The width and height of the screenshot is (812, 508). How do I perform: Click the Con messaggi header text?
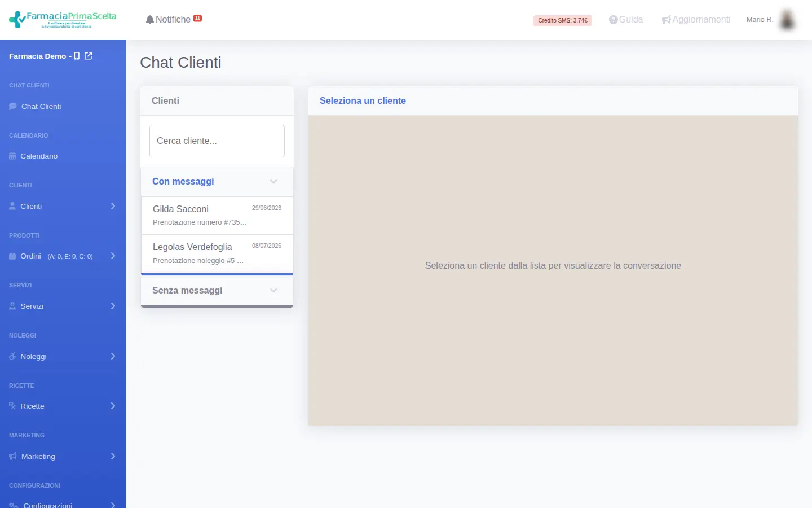pos(183,181)
